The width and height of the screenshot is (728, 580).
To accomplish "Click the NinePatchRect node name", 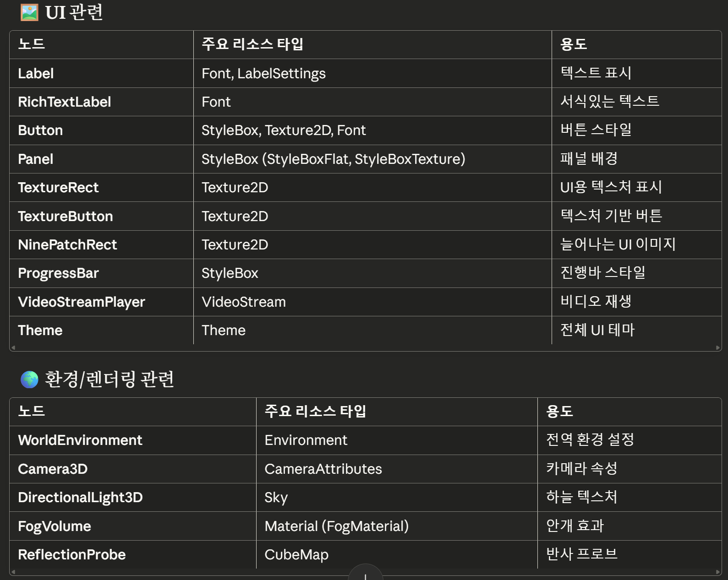I will (67, 245).
